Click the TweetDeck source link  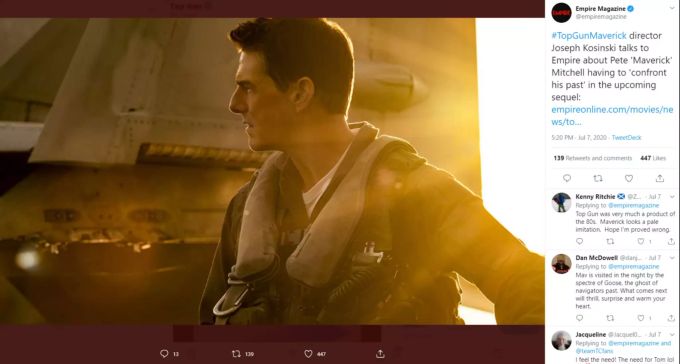[626, 138]
